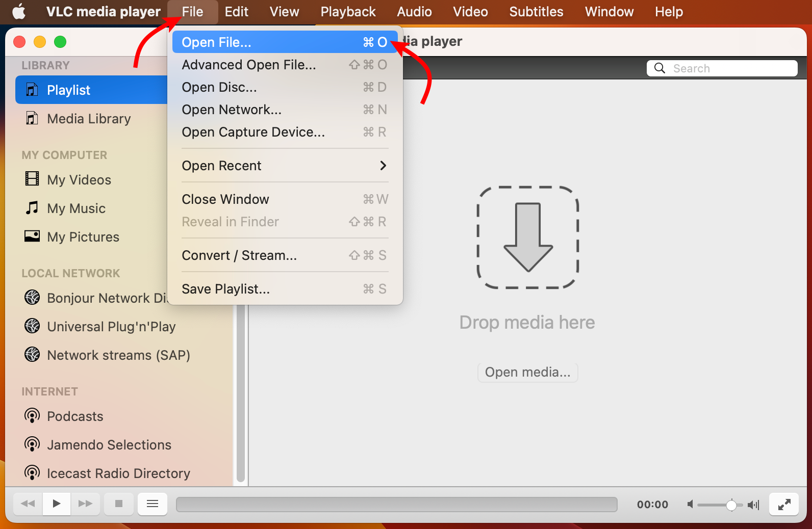Click the My Pictures image icon

click(32, 236)
